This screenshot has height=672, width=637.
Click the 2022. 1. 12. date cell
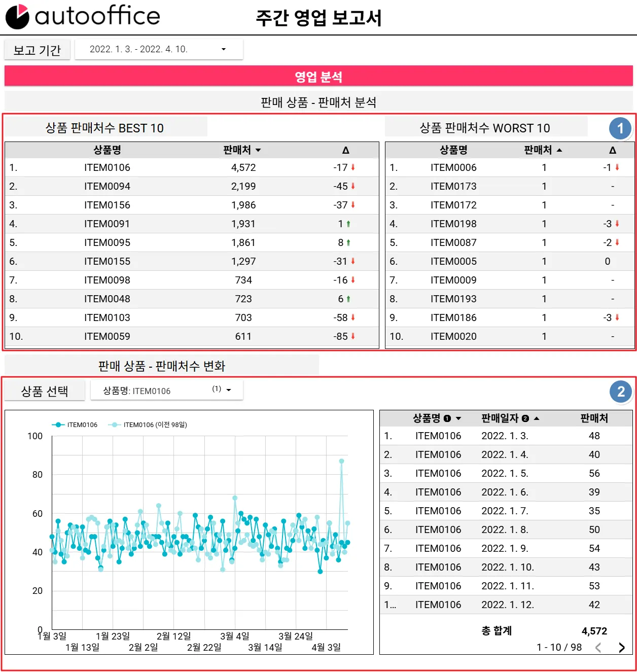tap(508, 605)
